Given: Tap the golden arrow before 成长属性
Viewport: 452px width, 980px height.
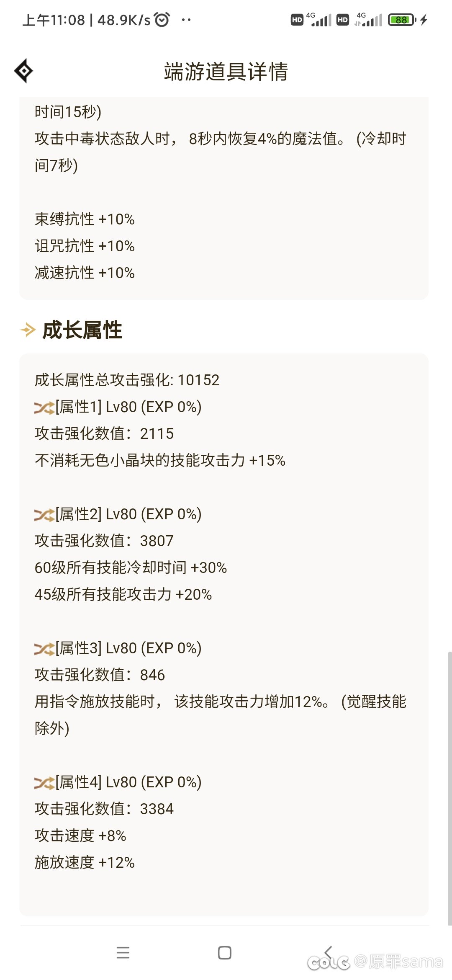Looking at the screenshot, I should tap(28, 330).
